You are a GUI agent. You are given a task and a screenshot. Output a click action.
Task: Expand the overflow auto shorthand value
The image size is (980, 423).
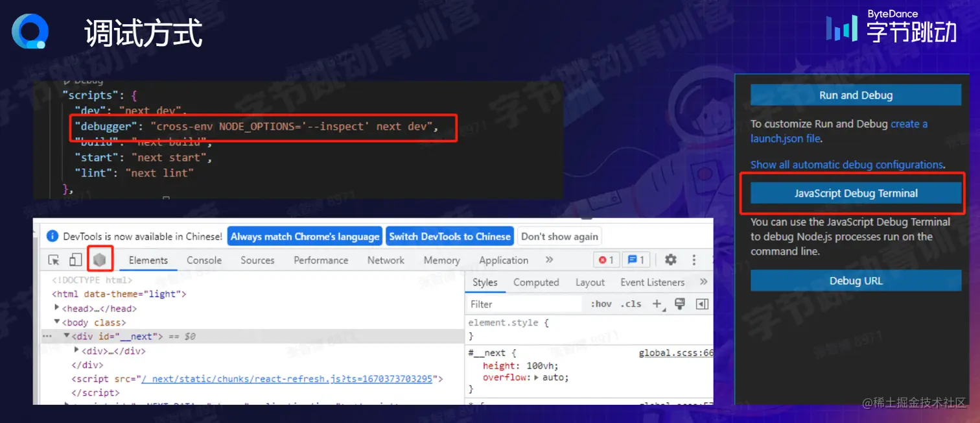(535, 378)
